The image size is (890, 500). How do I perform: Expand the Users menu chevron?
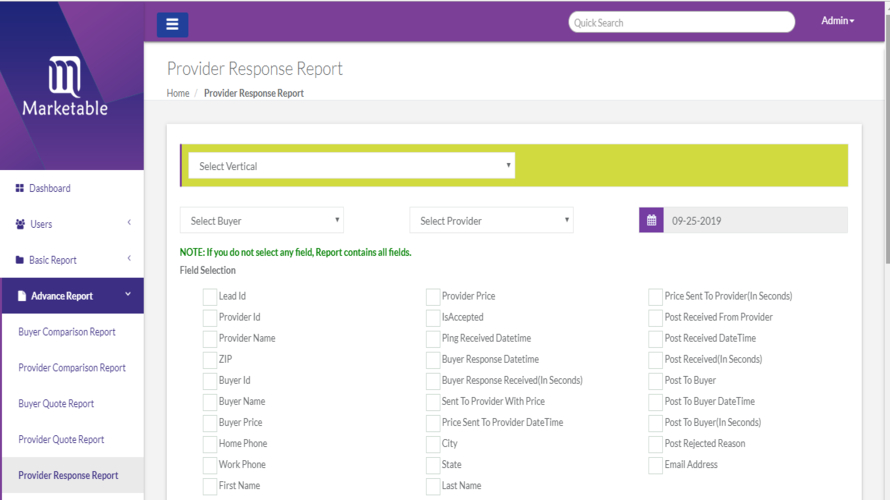tap(129, 222)
